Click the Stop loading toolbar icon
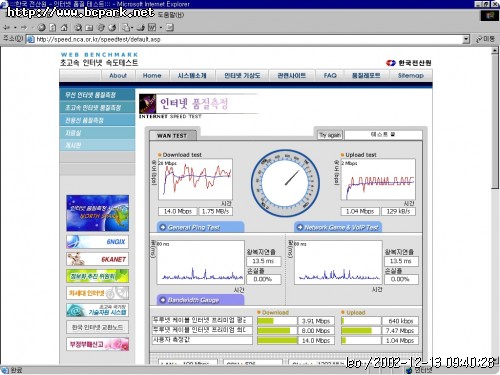The image size is (500, 375). (x=42, y=27)
